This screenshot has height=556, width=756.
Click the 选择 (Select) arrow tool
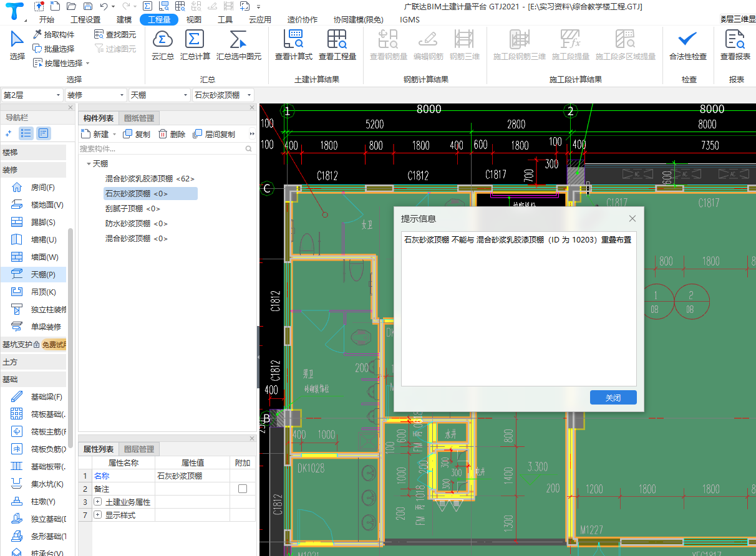[x=17, y=46]
